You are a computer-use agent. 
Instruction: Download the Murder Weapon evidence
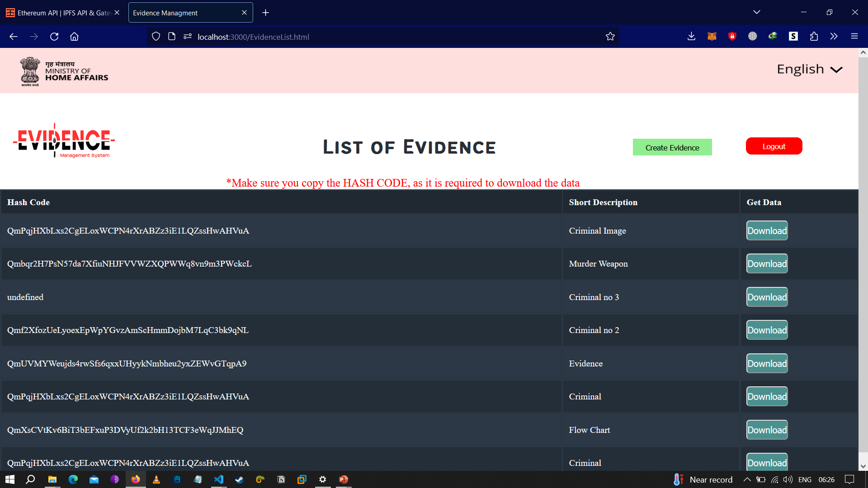point(766,263)
